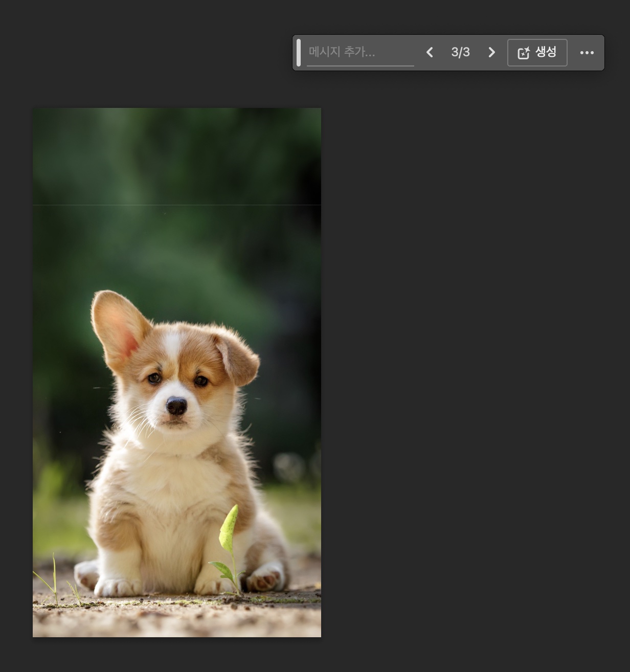Click the corgi puppy image canvas
This screenshot has width=630, height=672.
(x=177, y=372)
